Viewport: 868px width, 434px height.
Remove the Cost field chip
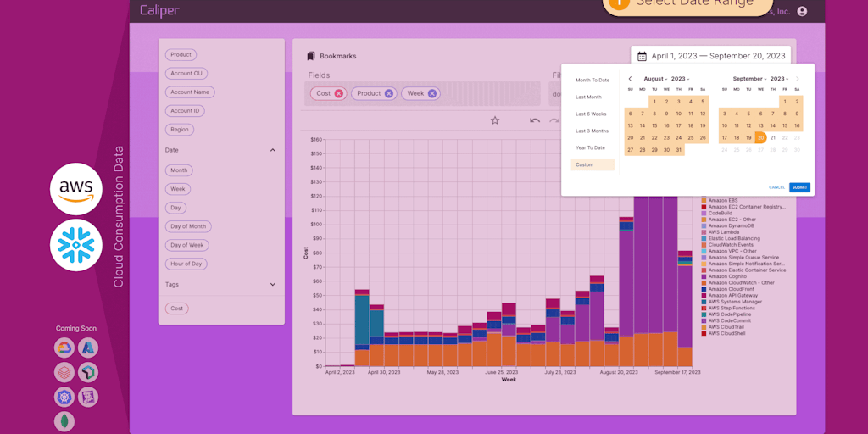pyautogui.click(x=339, y=93)
